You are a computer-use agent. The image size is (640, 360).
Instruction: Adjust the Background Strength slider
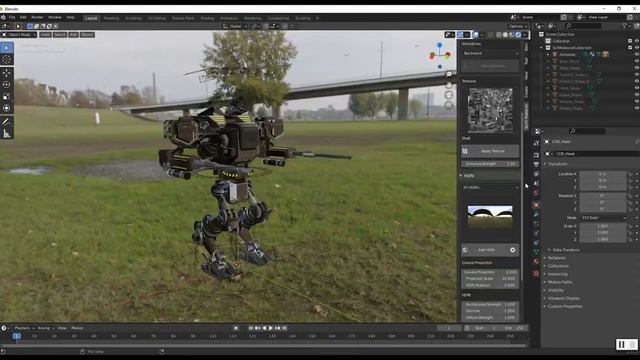490,304
